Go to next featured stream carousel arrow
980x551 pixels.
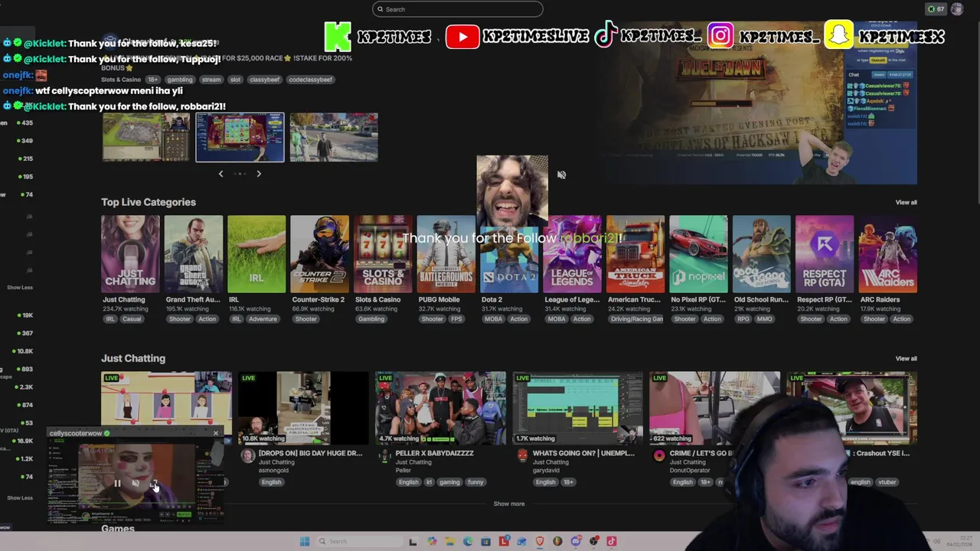coord(259,174)
